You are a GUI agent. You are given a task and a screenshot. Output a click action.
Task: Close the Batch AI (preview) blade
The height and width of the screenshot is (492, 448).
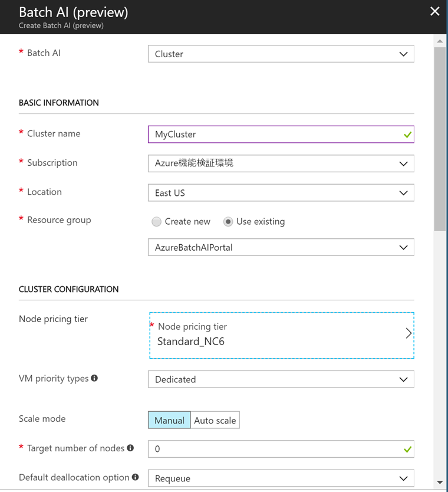pos(434,11)
